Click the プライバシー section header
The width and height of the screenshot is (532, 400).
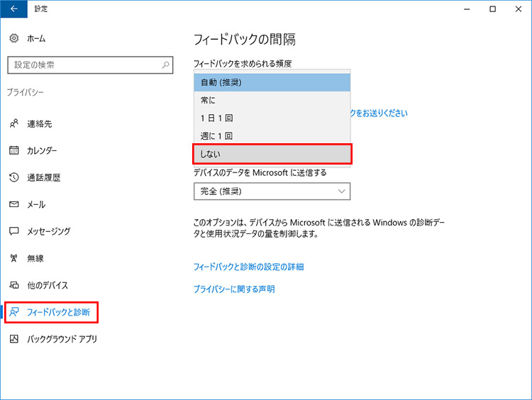click(26, 92)
